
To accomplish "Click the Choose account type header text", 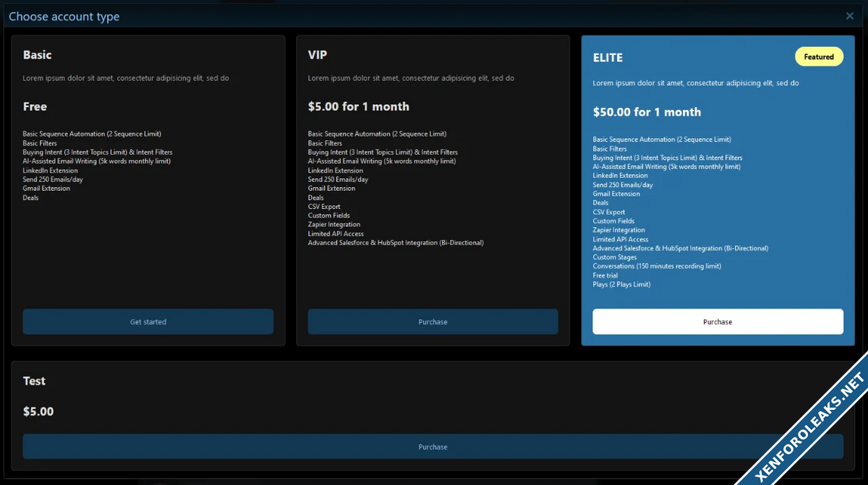I will click(64, 17).
